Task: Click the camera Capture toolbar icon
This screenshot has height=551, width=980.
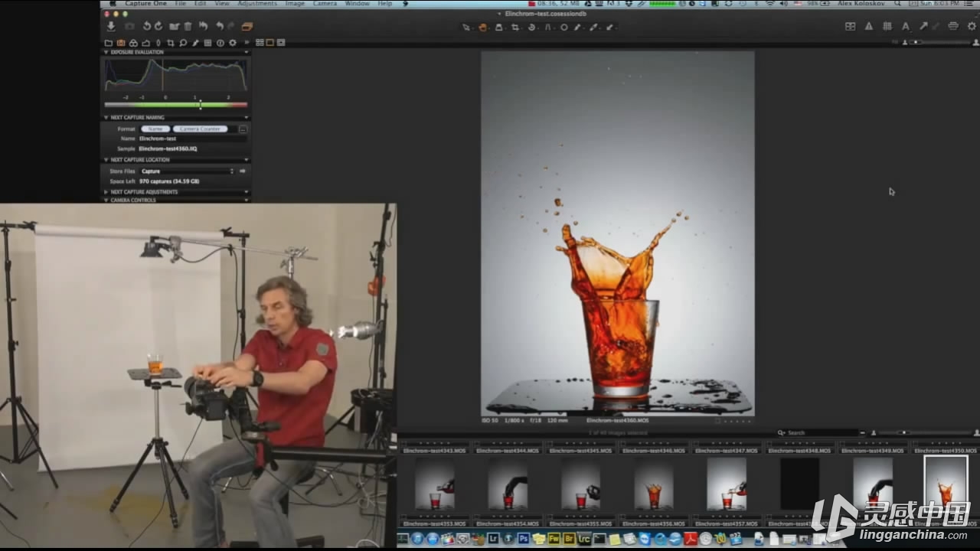Action: [129, 27]
